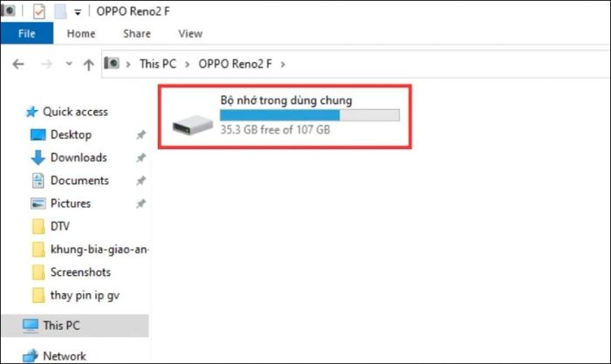Click the New folder icon in title bar
This screenshot has height=364, width=611.
pyautogui.click(x=60, y=11)
